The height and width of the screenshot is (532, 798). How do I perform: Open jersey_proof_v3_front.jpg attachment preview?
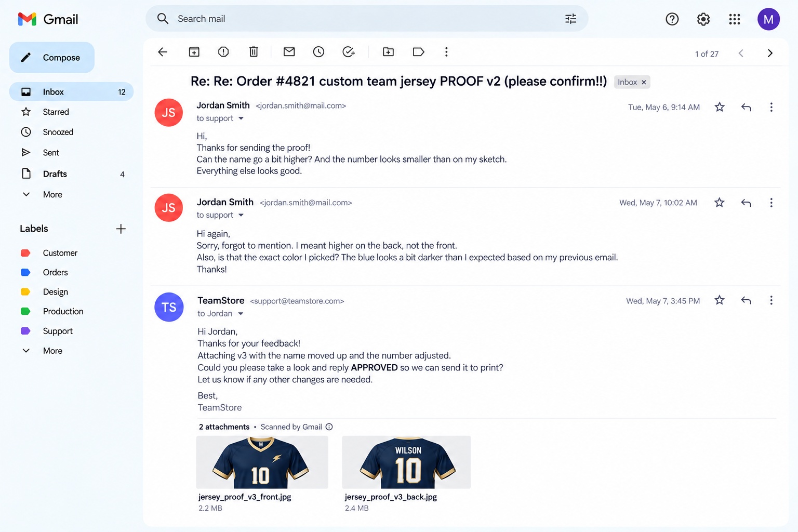coord(262,462)
